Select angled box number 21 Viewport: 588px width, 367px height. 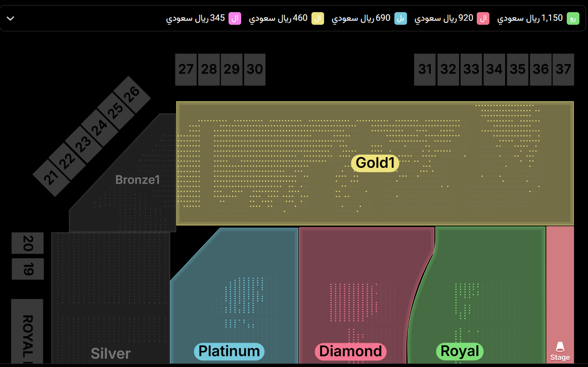pos(51,177)
